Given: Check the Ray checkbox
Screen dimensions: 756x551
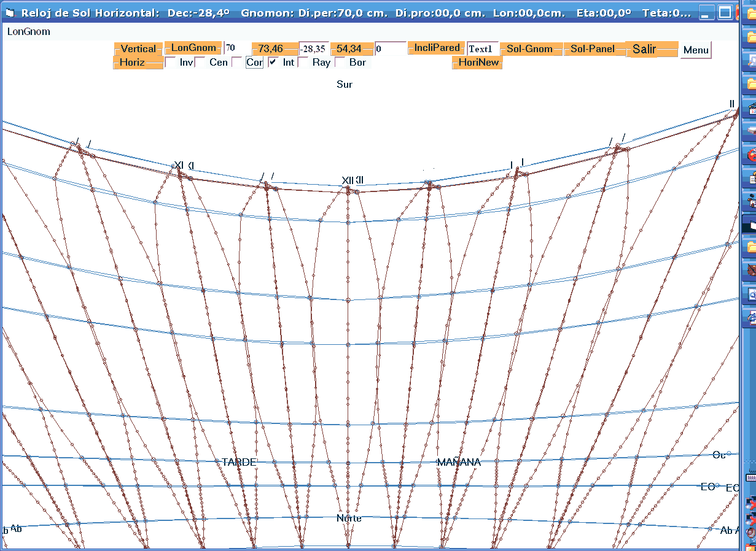Looking at the screenshot, I should [x=303, y=63].
